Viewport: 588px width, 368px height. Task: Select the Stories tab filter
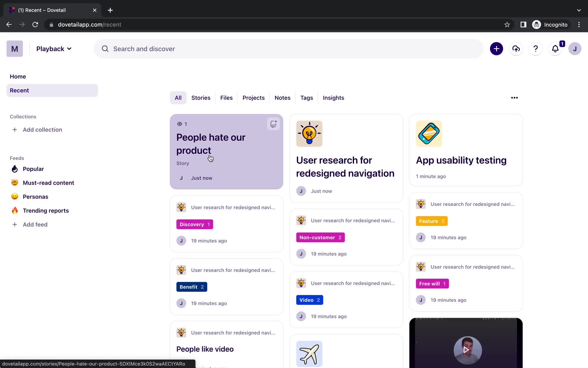click(x=201, y=98)
